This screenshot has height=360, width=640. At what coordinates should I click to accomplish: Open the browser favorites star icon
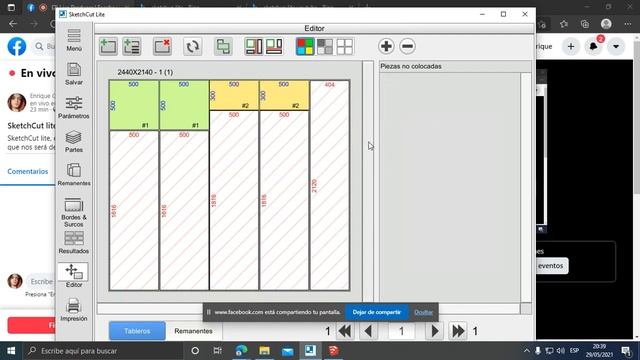coord(564,24)
